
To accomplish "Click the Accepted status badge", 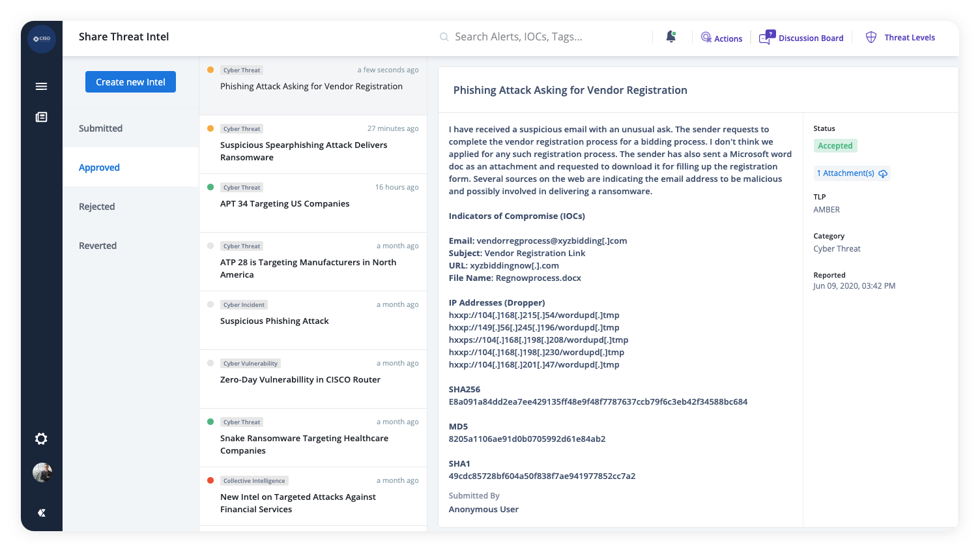I will (x=835, y=146).
